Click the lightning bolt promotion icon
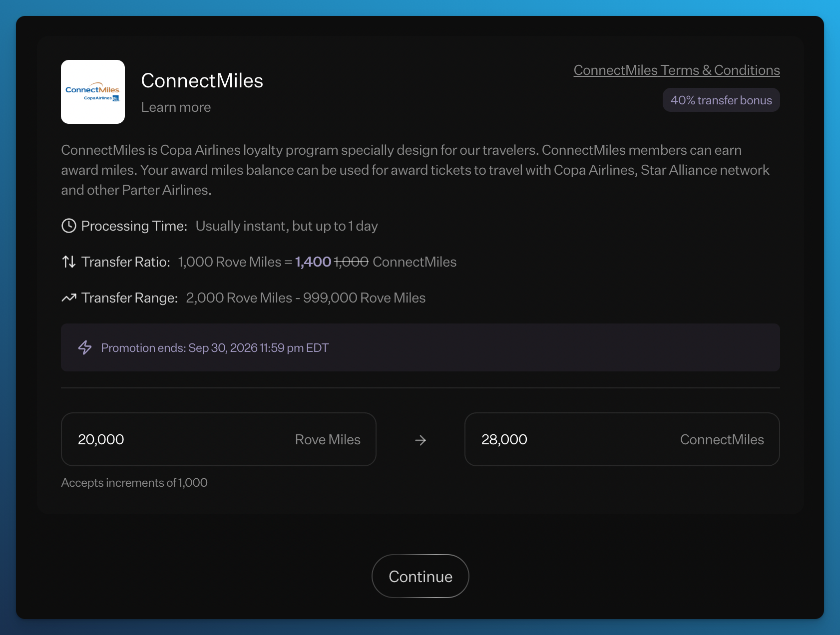 (x=85, y=347)
